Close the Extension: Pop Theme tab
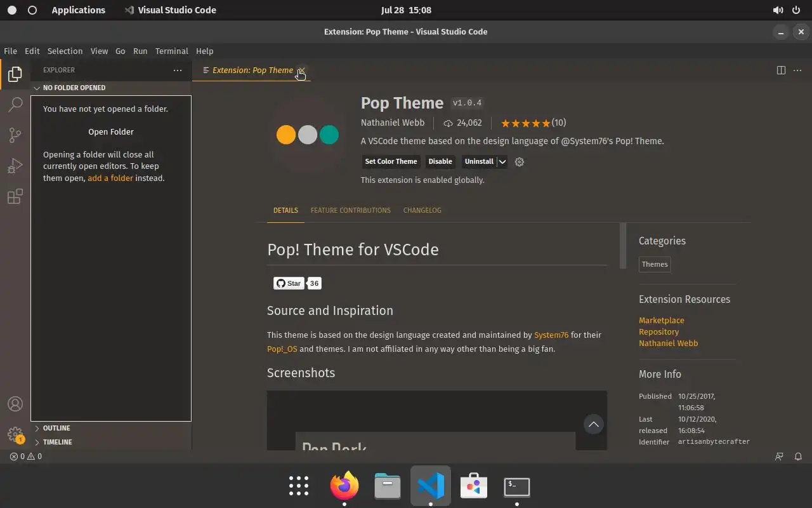This screenshot has height=508, width=812. 301,70
